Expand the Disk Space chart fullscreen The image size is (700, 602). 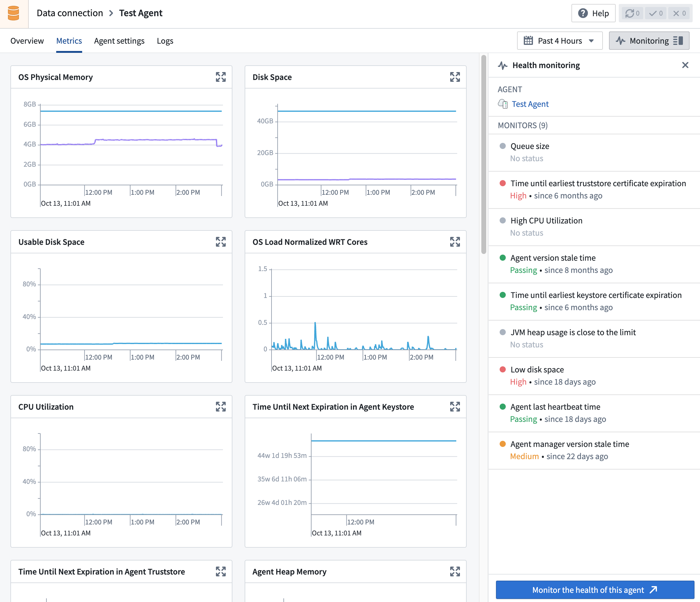coord(455,75)
